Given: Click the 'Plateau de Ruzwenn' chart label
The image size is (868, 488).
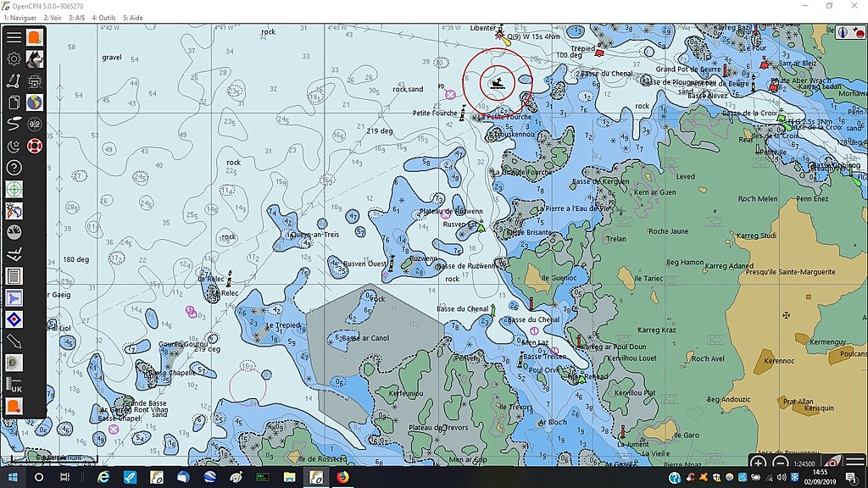Looking at the screenshot, I should pyautogui.click(x=451, y=211).
